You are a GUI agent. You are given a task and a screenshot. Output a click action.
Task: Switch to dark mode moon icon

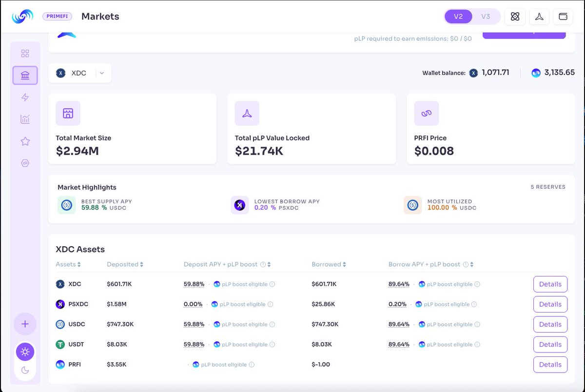(x=25, y=370)
